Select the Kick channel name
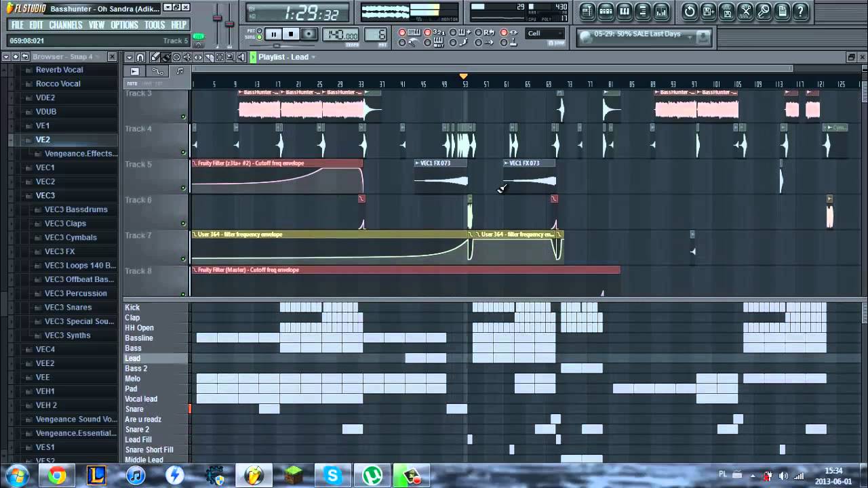 [132, 308]
